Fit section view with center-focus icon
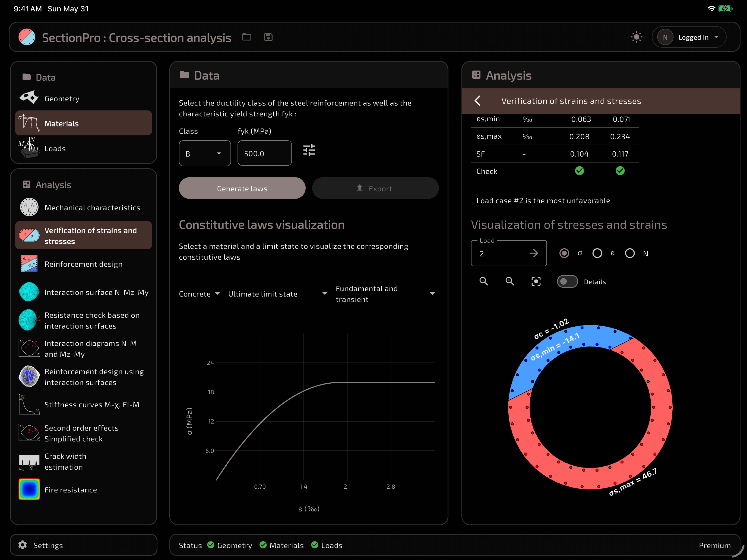Screen dimensions: 747x560 pos(536,281)
